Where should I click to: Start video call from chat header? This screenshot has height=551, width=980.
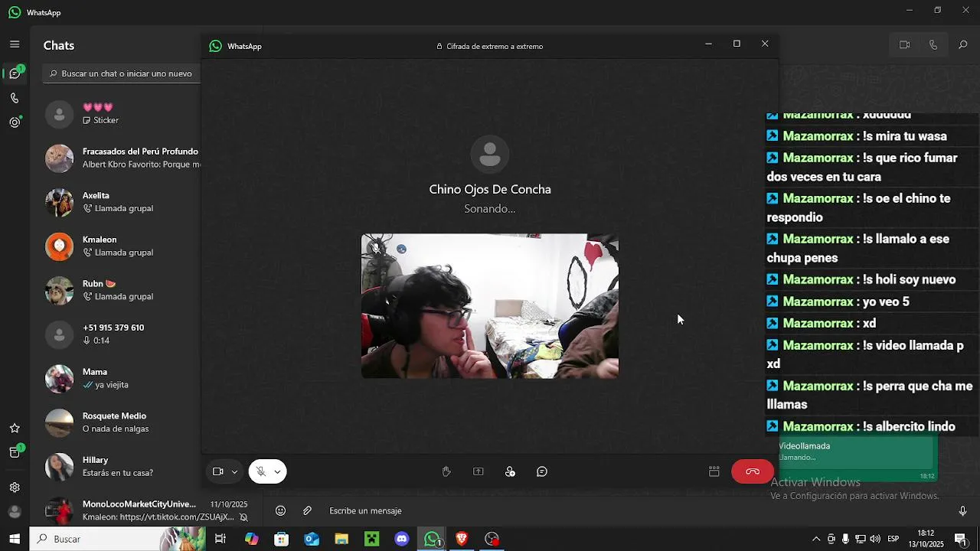point(904,44)
